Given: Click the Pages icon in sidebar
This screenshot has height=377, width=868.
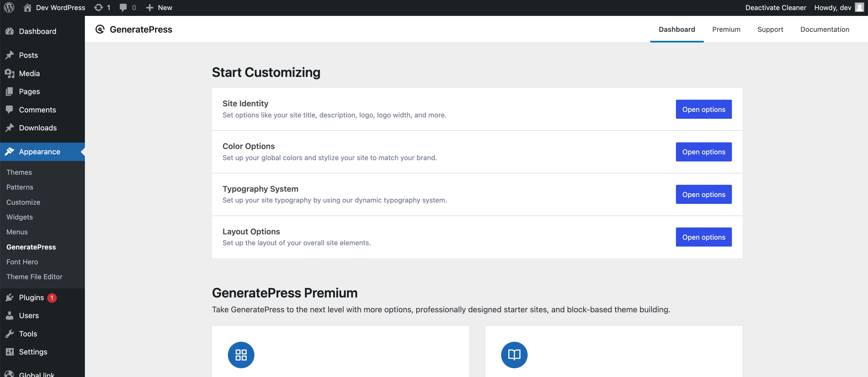Looking at the screenshot, I should [x=10, y=91].
